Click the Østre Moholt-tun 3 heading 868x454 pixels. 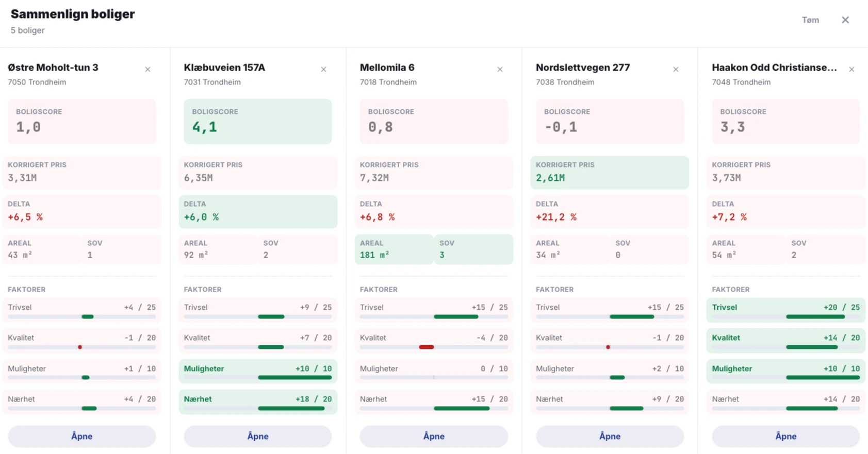coord(53,68)
